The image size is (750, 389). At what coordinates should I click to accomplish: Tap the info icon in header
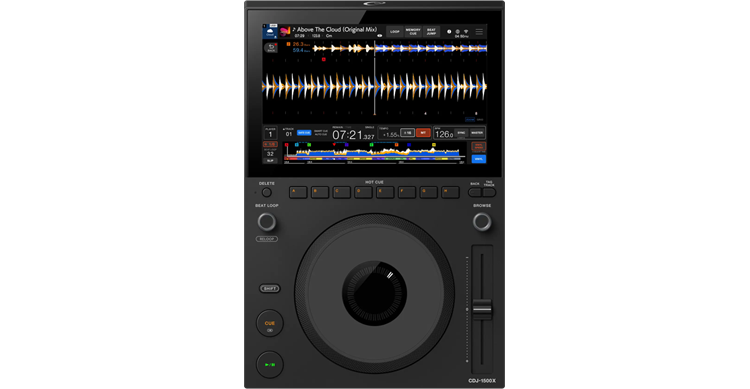449,32
